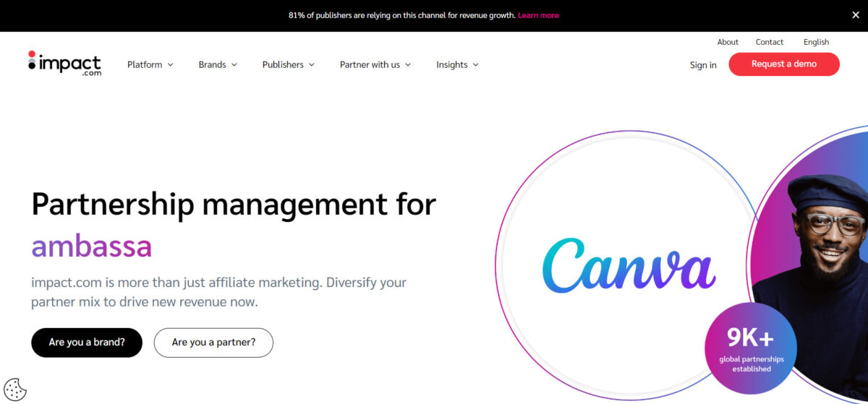Image resolution: width=868 pixels, height=404 pixels.
Task: Open cookie preferences via the cookie icon
Action: [15, 390]
